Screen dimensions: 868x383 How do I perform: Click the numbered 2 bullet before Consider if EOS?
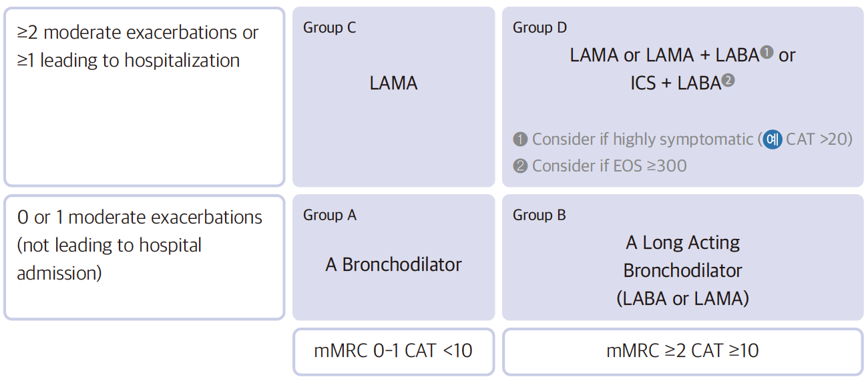tap(520, 166)
